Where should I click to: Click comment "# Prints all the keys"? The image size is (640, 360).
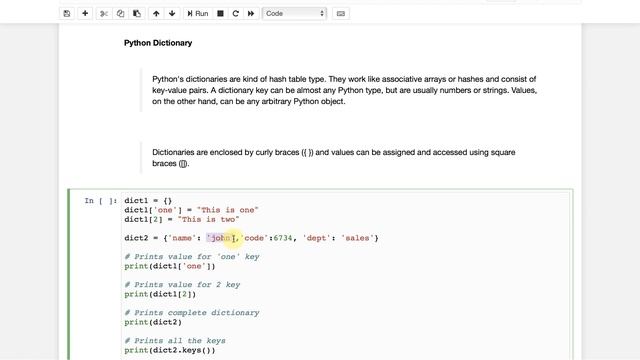coord(175,340)
